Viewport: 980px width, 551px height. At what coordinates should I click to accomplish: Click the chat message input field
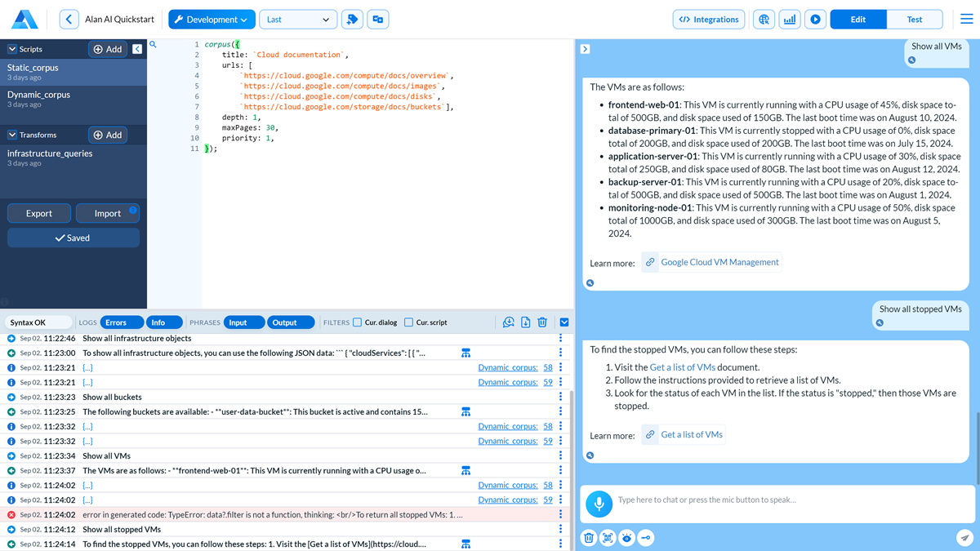coord(784,500)
